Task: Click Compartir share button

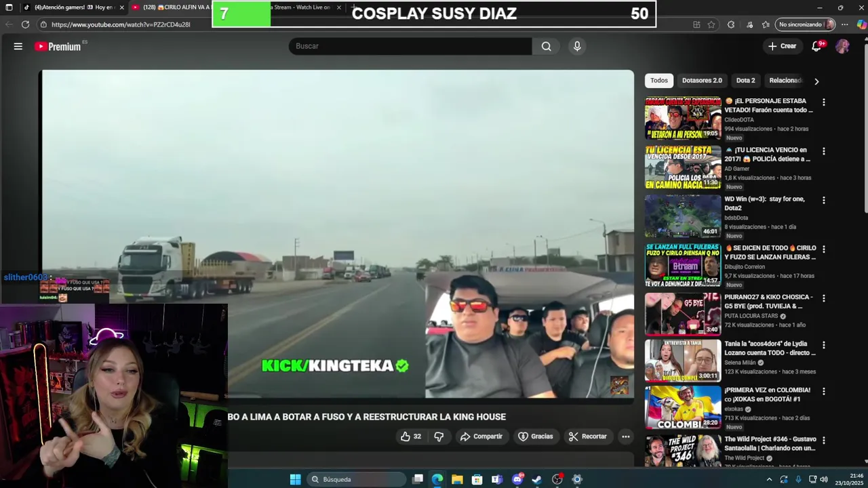Action: click(x=481, y=436)
